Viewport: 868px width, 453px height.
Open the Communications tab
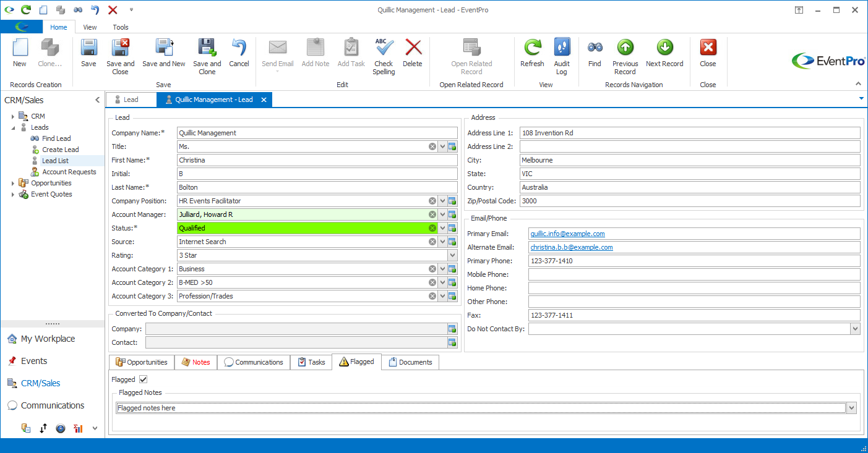tap(254, 362)
